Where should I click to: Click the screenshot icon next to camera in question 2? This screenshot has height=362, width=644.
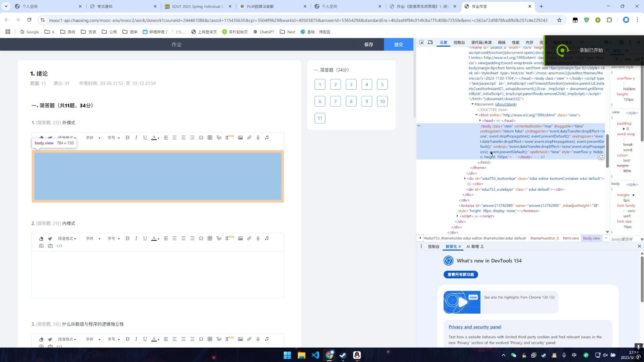(x=50, y=246)
